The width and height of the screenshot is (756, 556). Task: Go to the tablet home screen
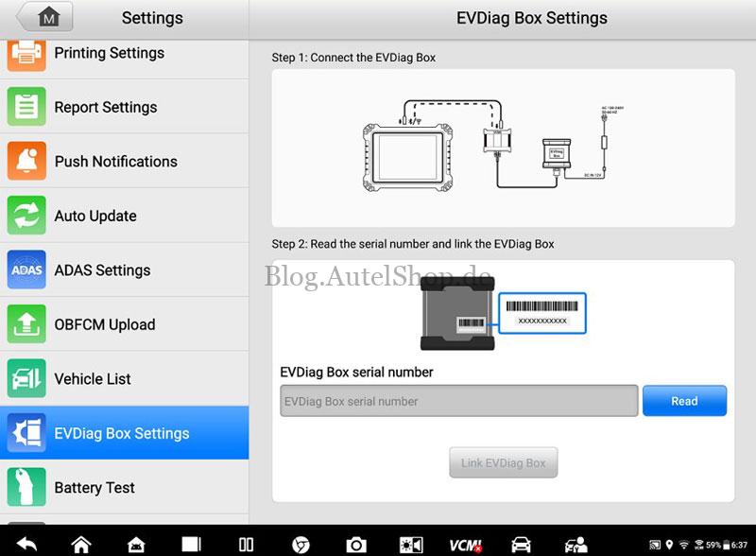(x=81, y=545)
